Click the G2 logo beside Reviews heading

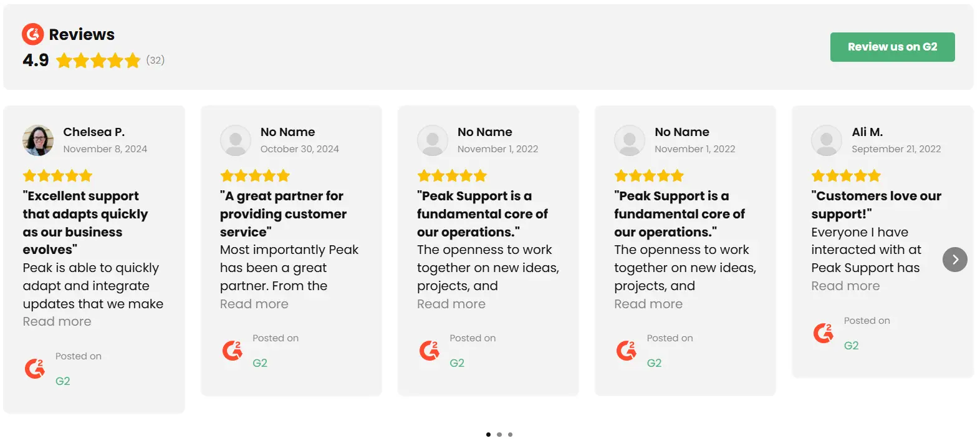(x=32, y=34)
